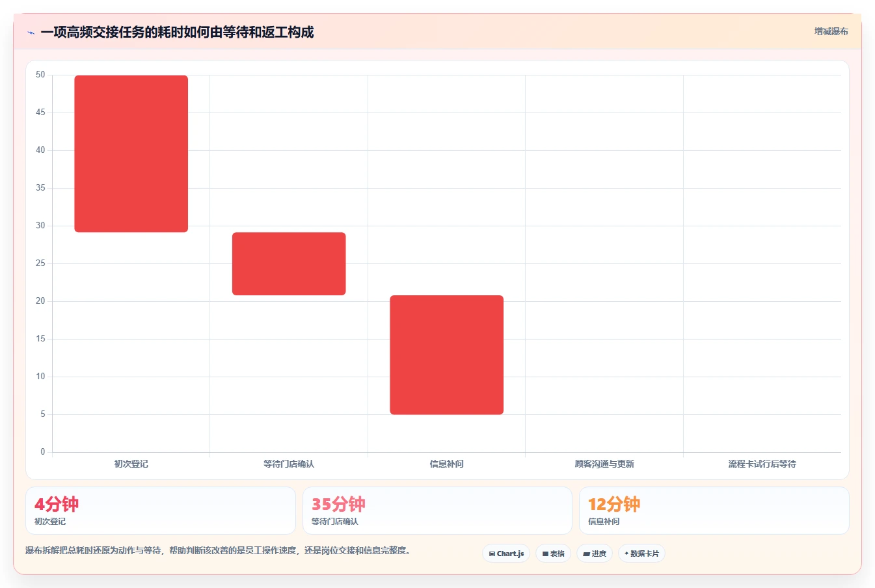Click the y-axis value 5

click(x=43, y=414)
